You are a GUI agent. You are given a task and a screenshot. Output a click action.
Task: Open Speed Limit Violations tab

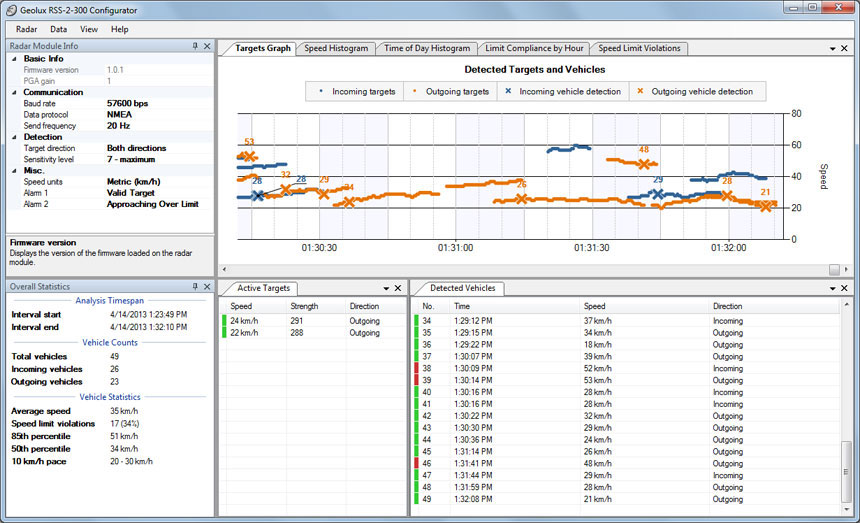(639, 48)
